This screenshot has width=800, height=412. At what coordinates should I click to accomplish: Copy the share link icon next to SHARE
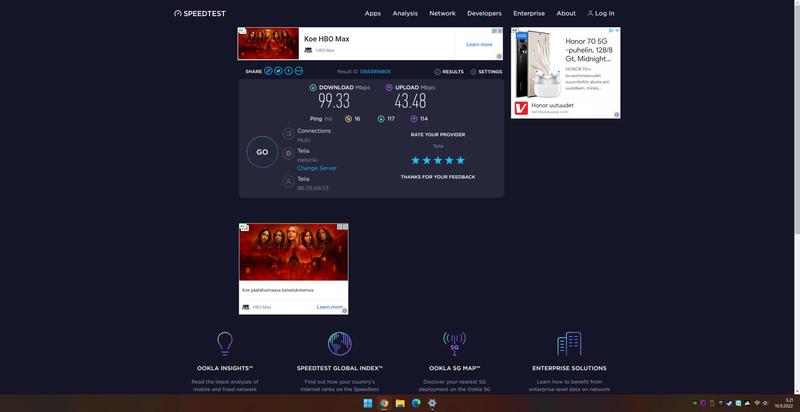(x=269, y=71)
